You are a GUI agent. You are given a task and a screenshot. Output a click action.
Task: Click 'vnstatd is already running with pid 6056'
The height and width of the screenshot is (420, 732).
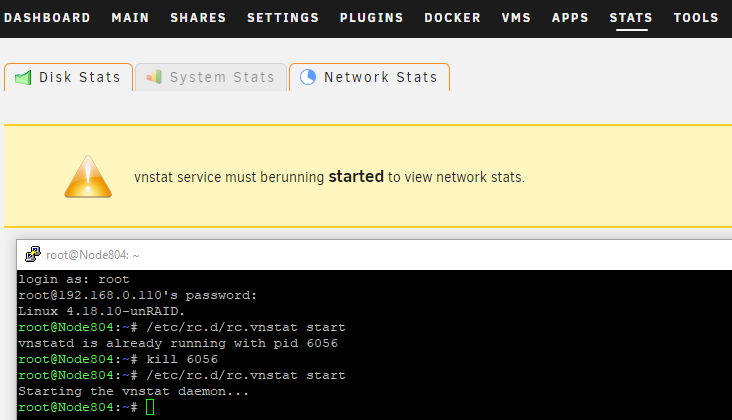(x=178, y=343)
